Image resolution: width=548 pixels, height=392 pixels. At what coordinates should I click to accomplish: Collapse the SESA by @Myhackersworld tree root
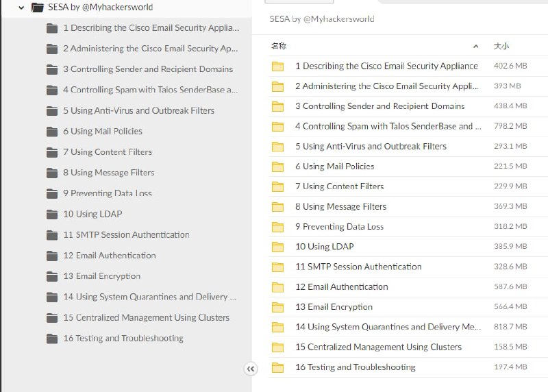21,8
